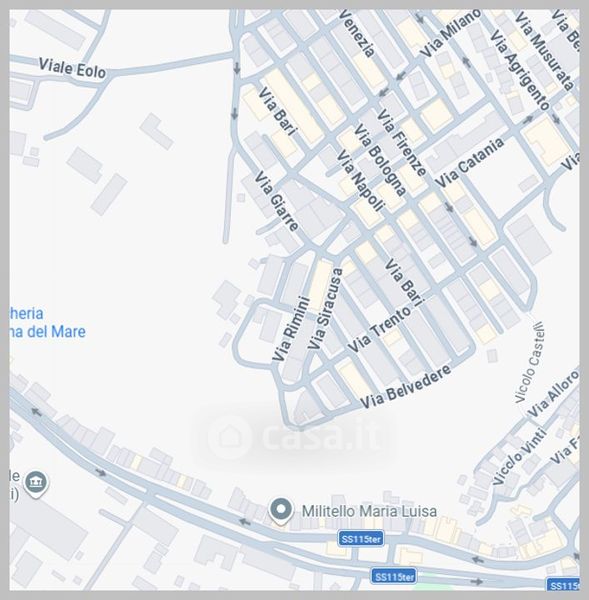
Task: Click the Via Trento street label
Action: (x=379, y=330)
